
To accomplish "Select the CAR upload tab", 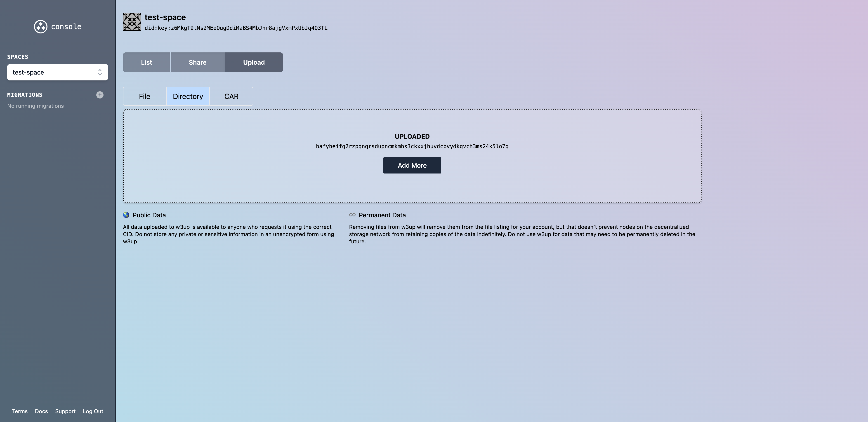I will [231, 96].
